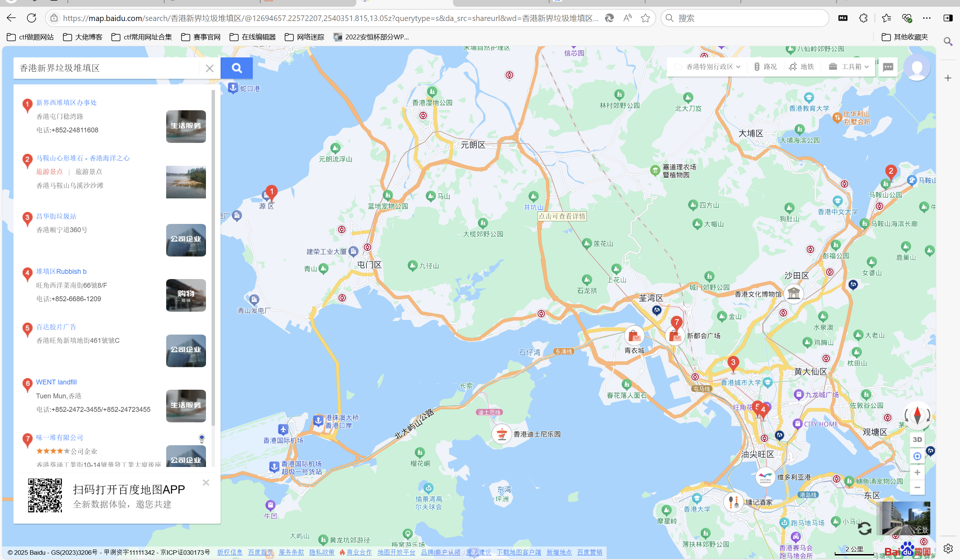This screenshot has width=960, height=560.
Task: Open result 昌华街垃圾站
Action: (x=56, y=216)
